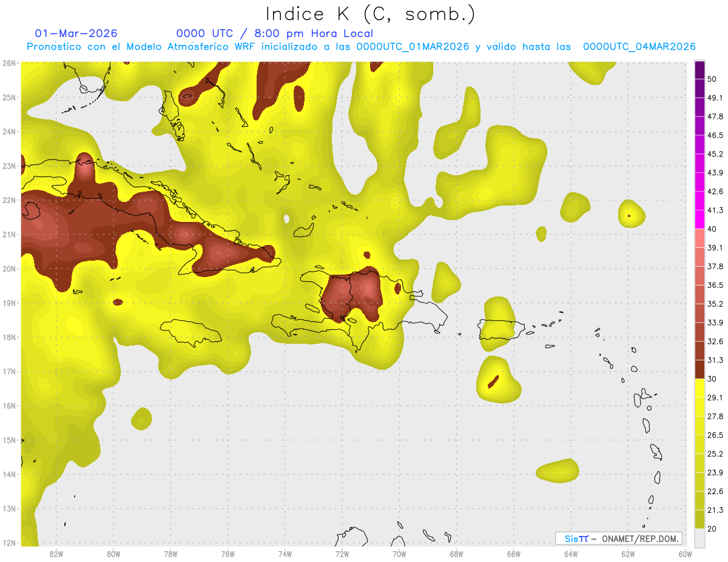Click latitude axis label "19N"
The height and width of the screenshot is (562, 728).
point(8,303)
